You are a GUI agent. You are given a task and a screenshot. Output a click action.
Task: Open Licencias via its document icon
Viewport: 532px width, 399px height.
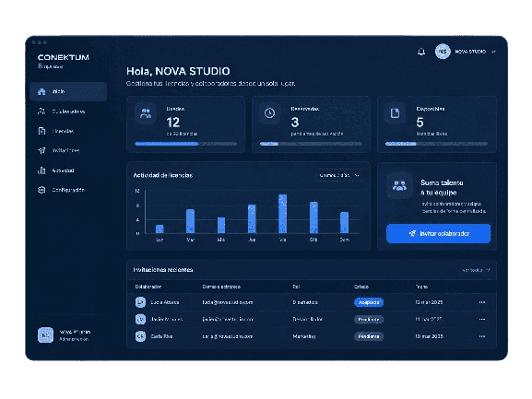(x=41, y=131)
